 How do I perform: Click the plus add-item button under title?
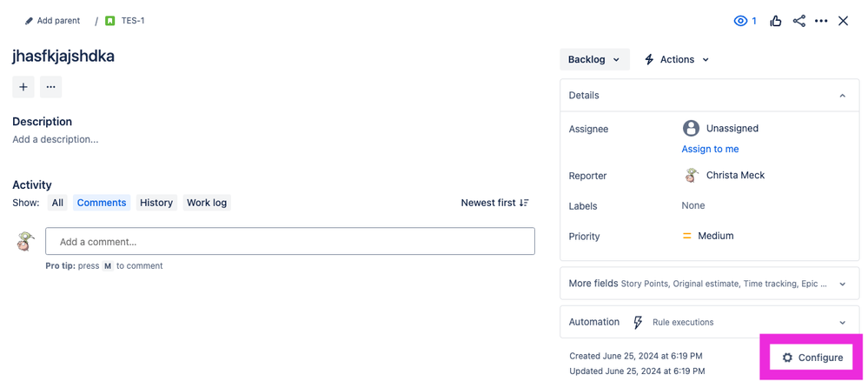click(23, 87)
